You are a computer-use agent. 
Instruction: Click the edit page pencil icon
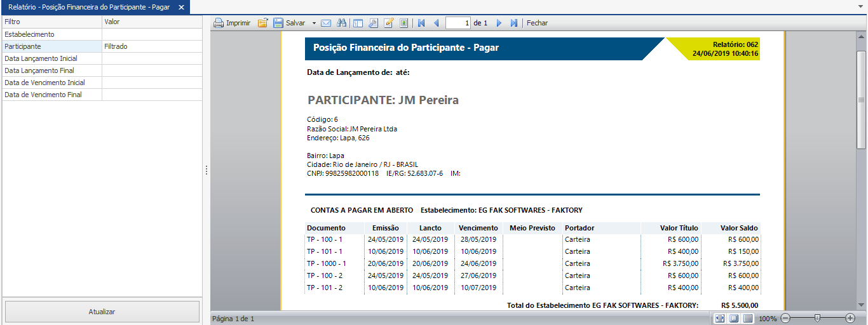point(389,23)
